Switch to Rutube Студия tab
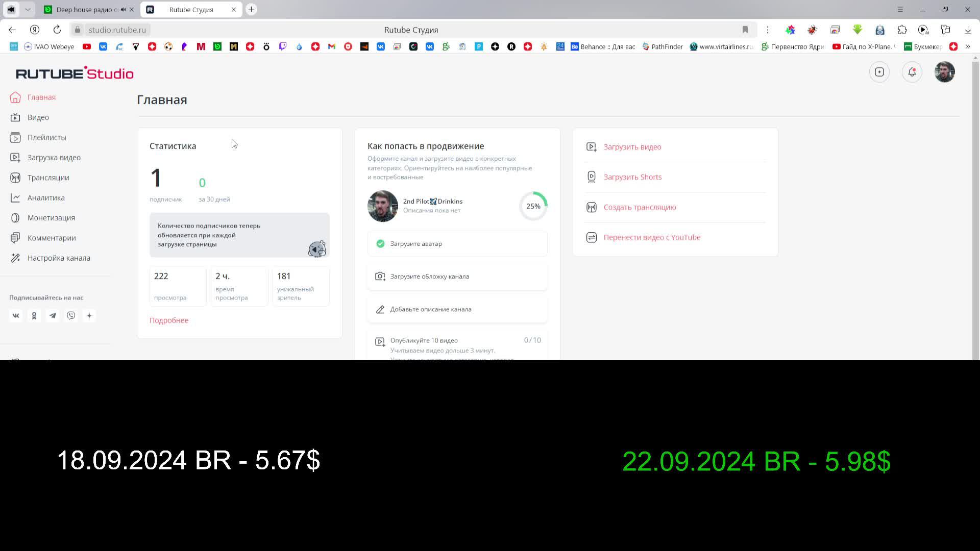 coord(191,10)
